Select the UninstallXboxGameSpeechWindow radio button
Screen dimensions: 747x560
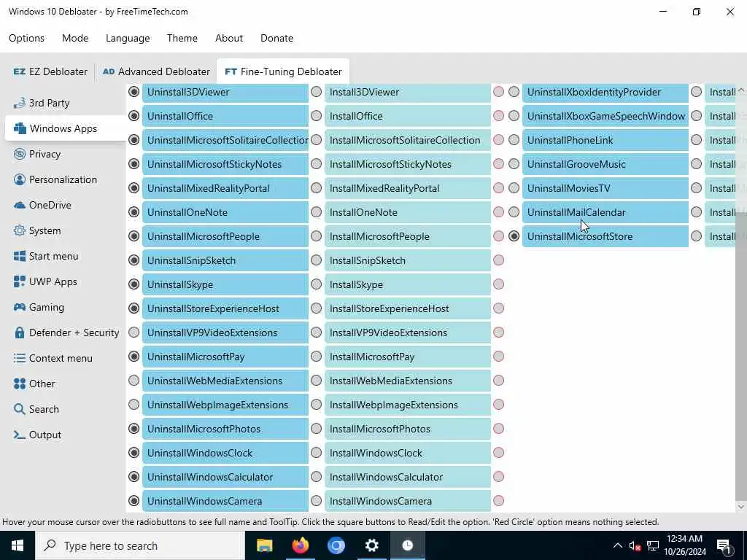(x=514, y=115)
